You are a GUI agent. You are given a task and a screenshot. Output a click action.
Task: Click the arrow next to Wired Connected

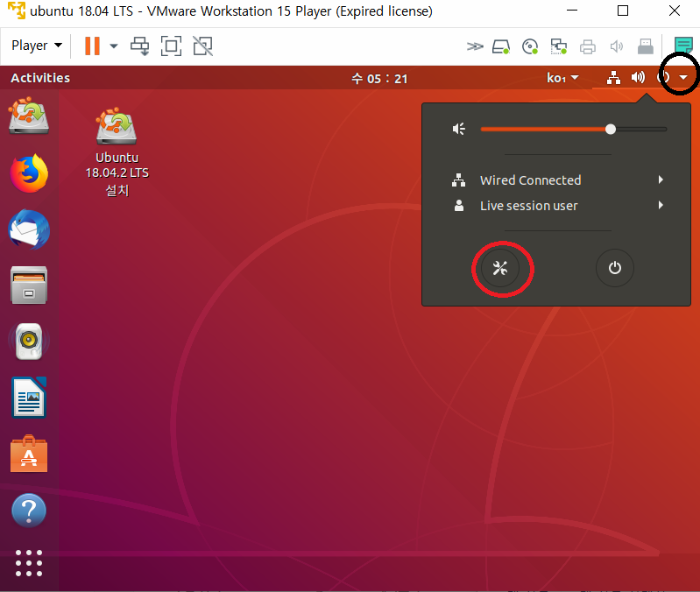pos(661,180)
